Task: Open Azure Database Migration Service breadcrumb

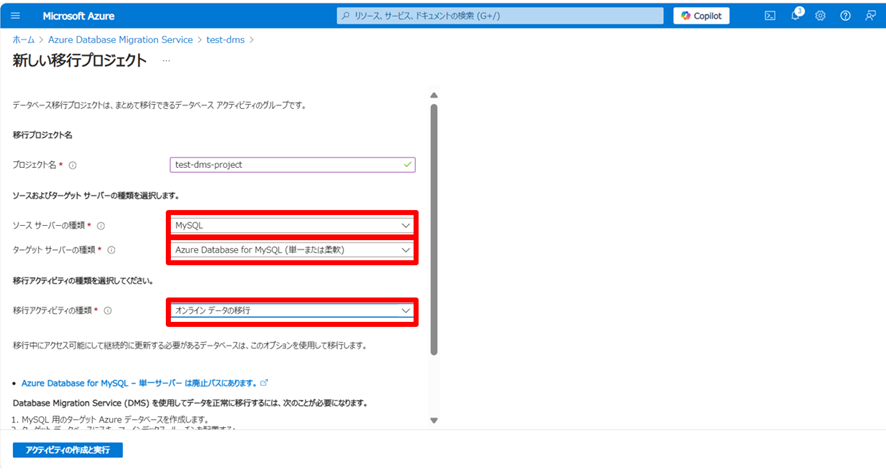Action: (x=120, y=39)
